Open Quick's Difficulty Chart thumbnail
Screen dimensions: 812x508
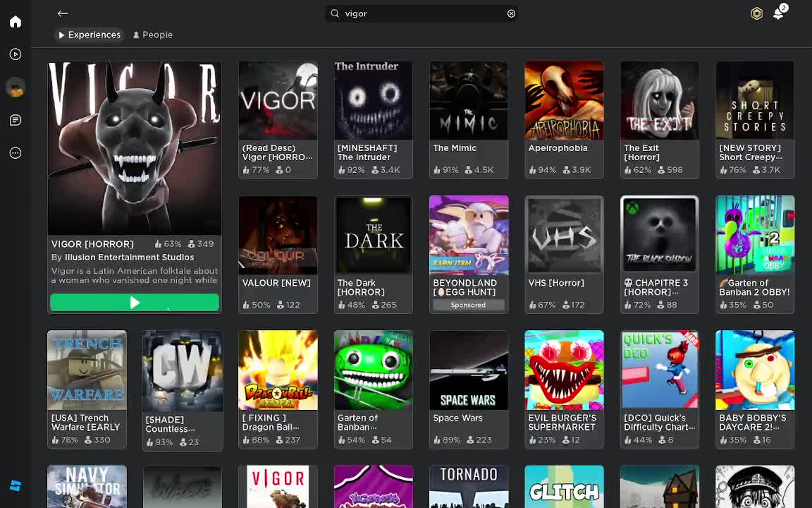tap(659, 370)
